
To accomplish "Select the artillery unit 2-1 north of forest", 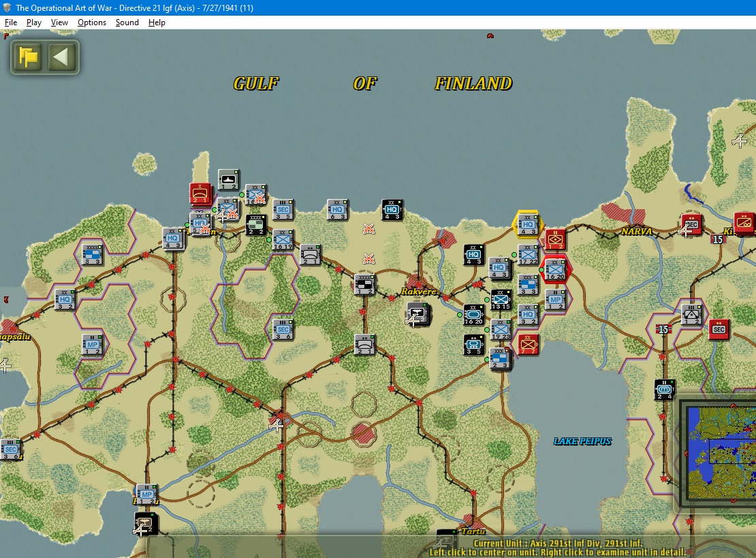I will pyautogui.click(x=311, y=254).
